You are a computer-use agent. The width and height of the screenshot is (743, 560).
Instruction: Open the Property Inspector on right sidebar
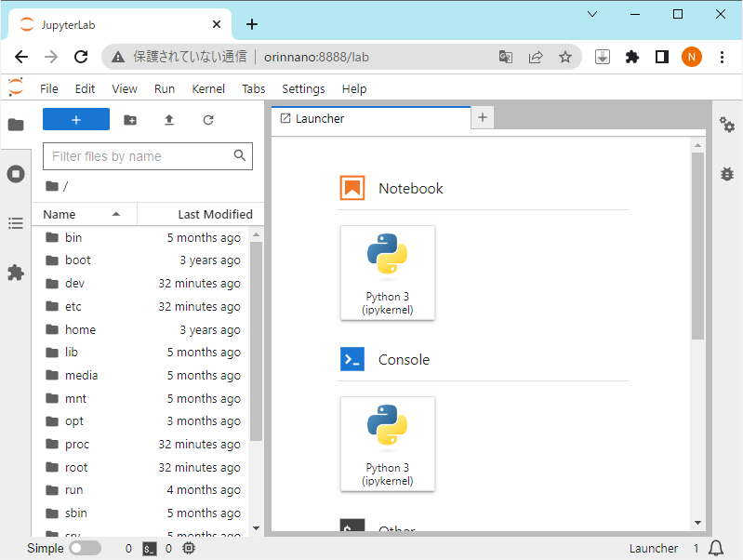(727, 125)
